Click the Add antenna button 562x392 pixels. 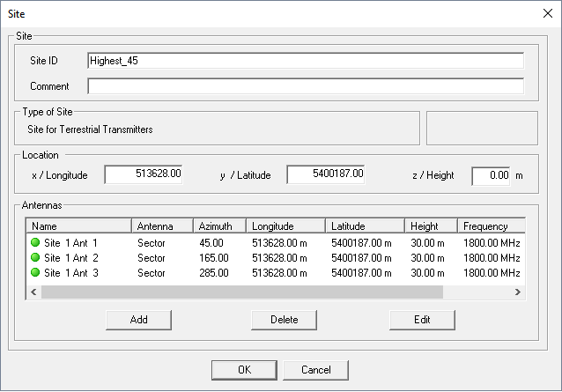click(138, 320)
